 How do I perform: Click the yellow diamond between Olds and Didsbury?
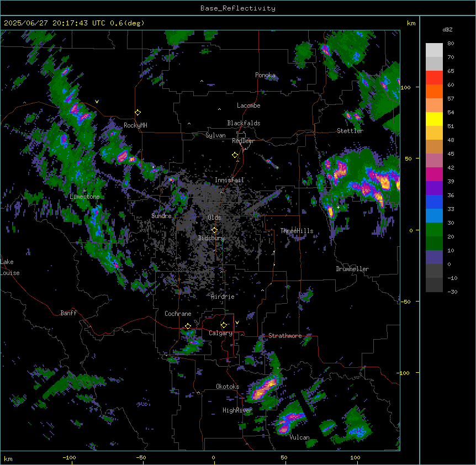tap(214, 230)
